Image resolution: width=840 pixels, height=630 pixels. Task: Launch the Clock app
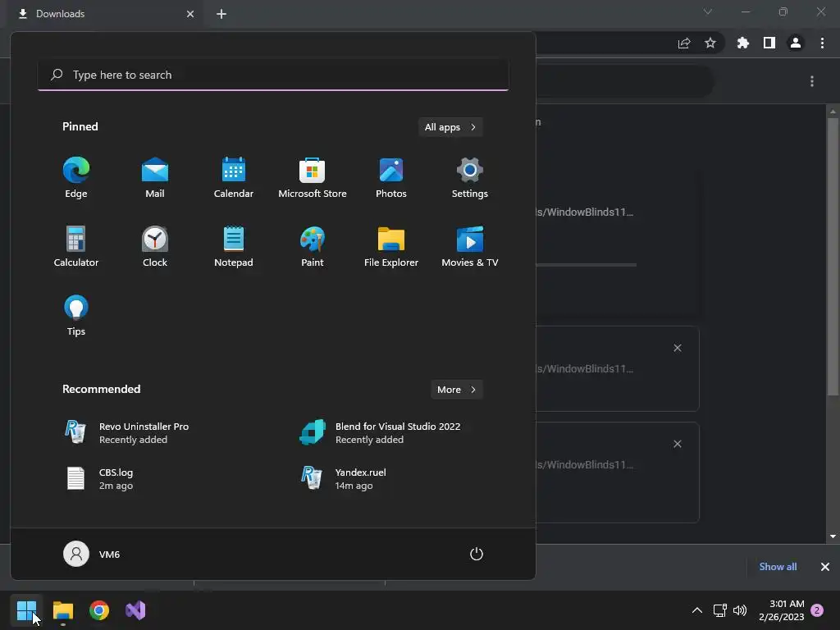coord(155,246)
